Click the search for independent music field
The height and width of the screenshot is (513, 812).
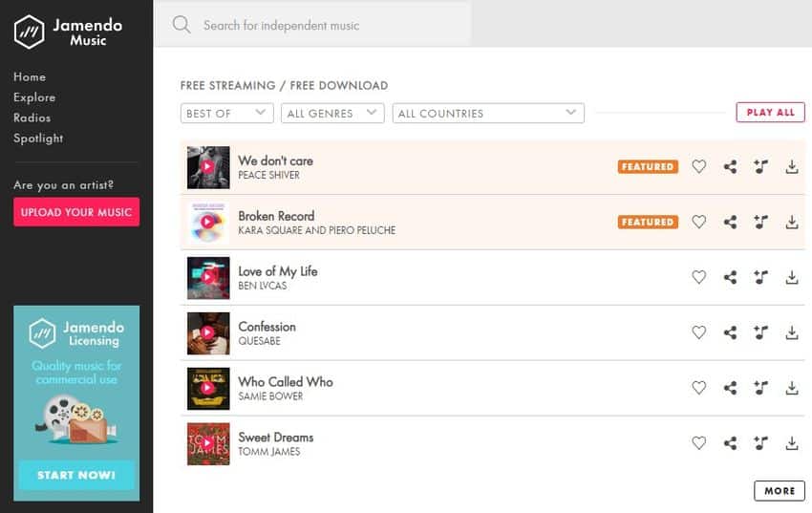[325, 25]
